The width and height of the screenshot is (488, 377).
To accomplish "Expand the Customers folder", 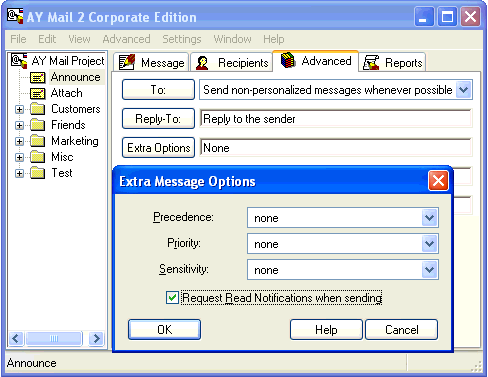I will click(x=19, y=109).
